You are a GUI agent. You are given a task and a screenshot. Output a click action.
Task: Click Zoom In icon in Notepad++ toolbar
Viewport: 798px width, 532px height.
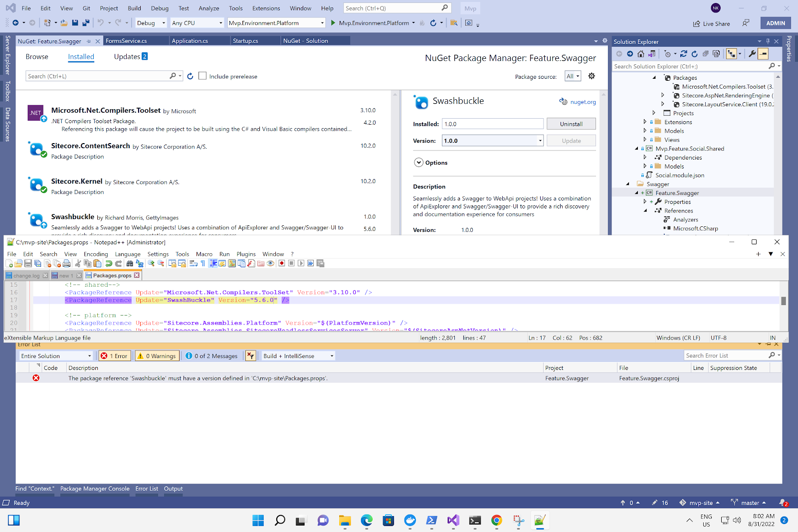[151, 263]
